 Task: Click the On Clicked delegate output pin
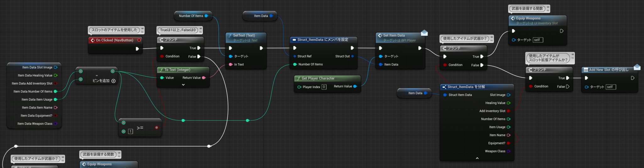point(139,40)
